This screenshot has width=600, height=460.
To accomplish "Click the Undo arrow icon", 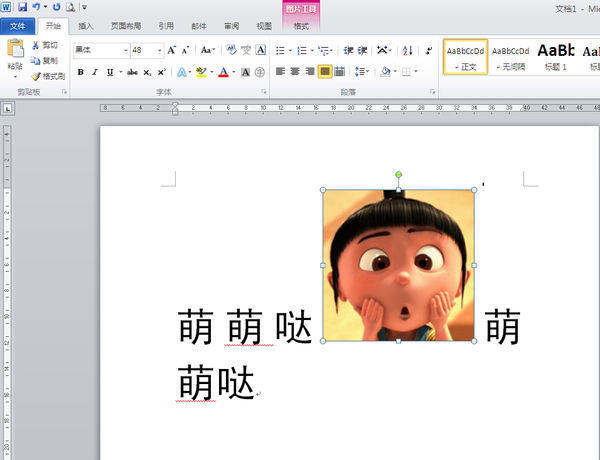I will coord(36,7).
